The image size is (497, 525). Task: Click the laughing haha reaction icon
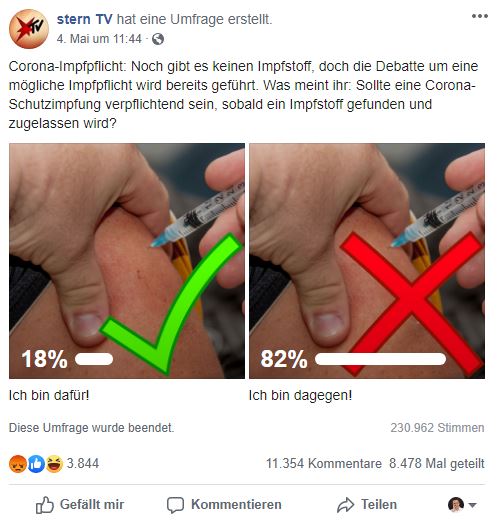[x=54, y=464]
